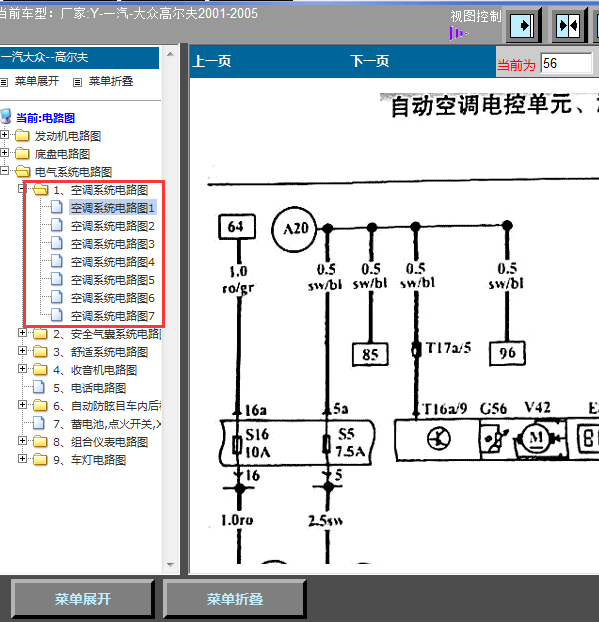Screen dimensions: 599x622
Task: Click the 收音机电路图 folder icon
Action: [x=40, y=369]
